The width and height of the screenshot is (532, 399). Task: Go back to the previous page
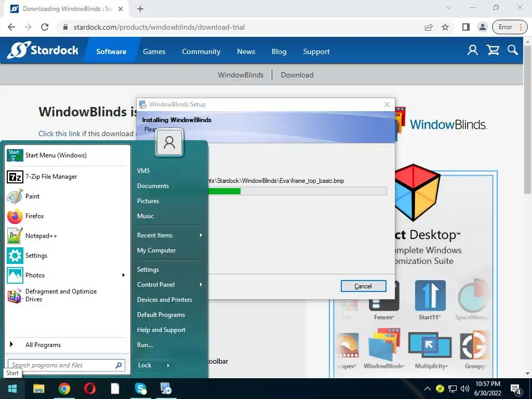(x=11, y=27)
